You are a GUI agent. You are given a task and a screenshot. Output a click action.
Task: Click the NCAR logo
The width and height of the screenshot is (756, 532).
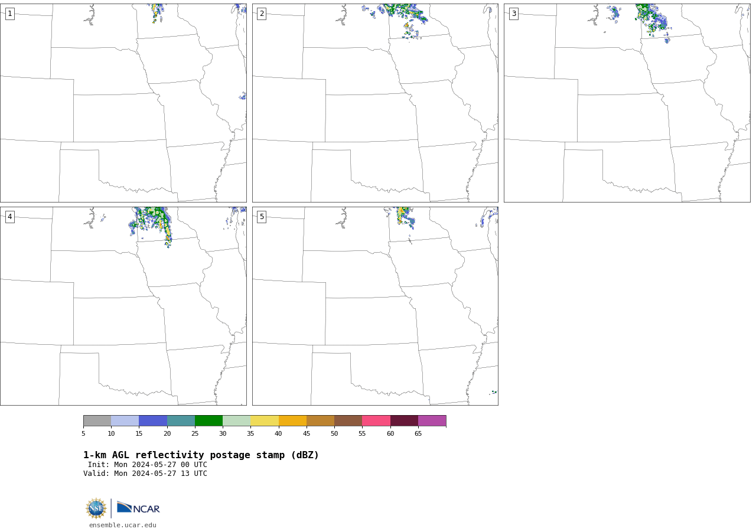[138, 508]
